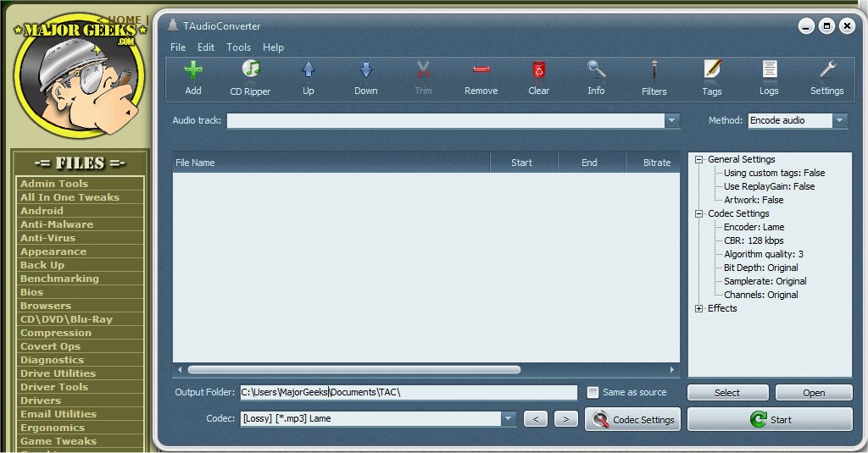The height and width of the screenshot is (453, 868).
Task: Open Settings wrench icon
Action: point(827,70)
